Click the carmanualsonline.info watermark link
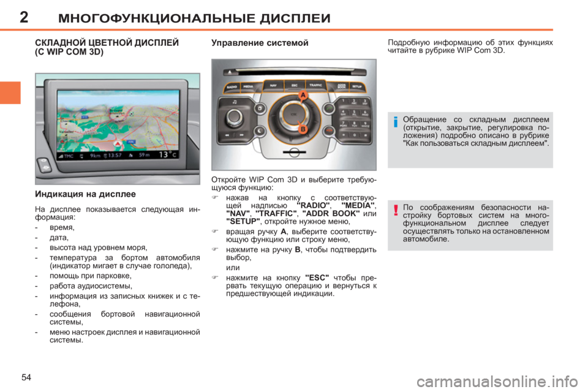 point(497,382)
